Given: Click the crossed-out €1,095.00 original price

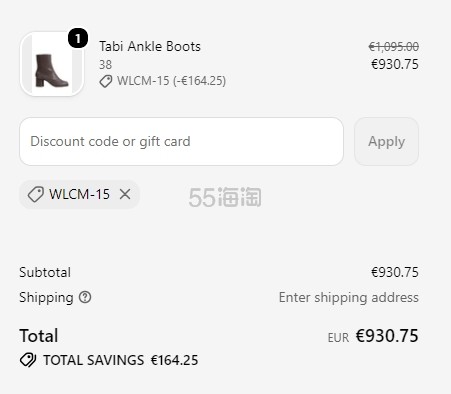Looking at the screenshot, I should (393, 46).
